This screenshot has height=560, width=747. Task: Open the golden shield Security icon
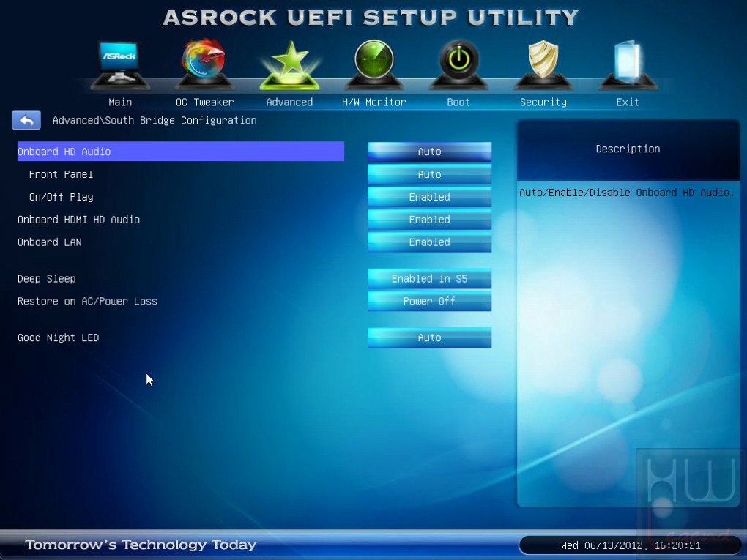(x=543, y=64)
